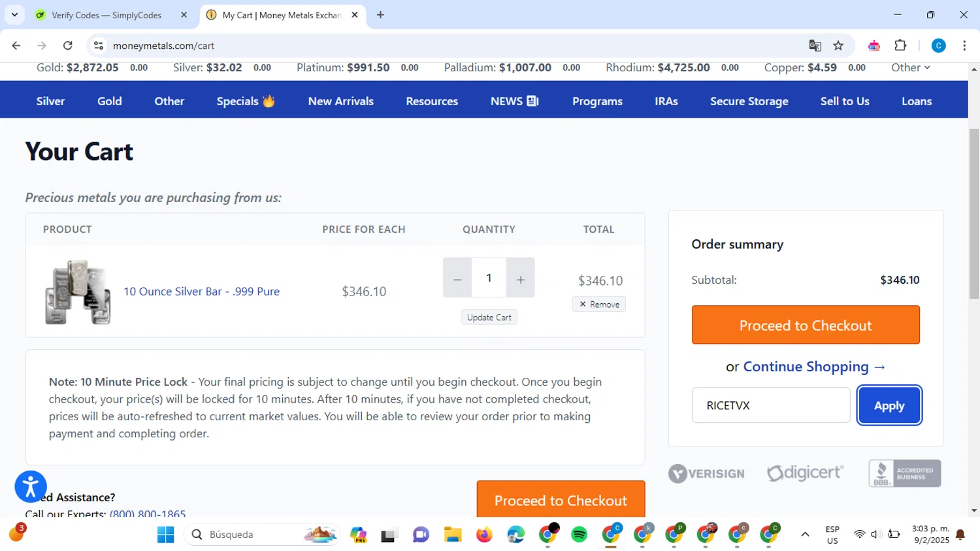Image resolution: width=980 pixels, height=551 pixels.
Task: Click the promo code field with RICETVX
Action: [771, 405]
